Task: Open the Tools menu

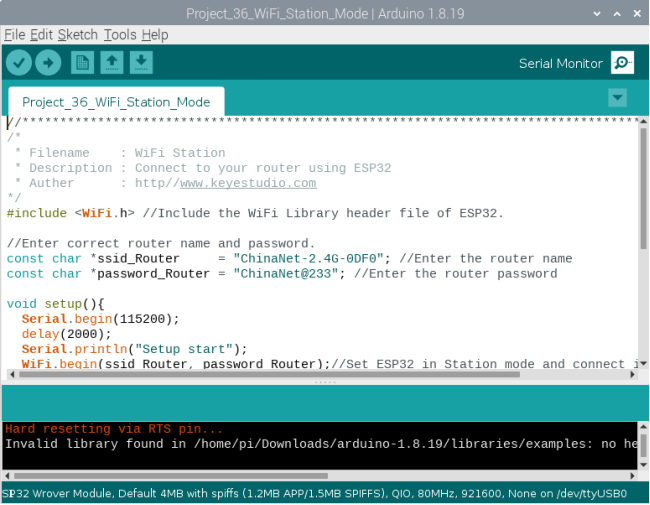Action: tap(120, 35)
